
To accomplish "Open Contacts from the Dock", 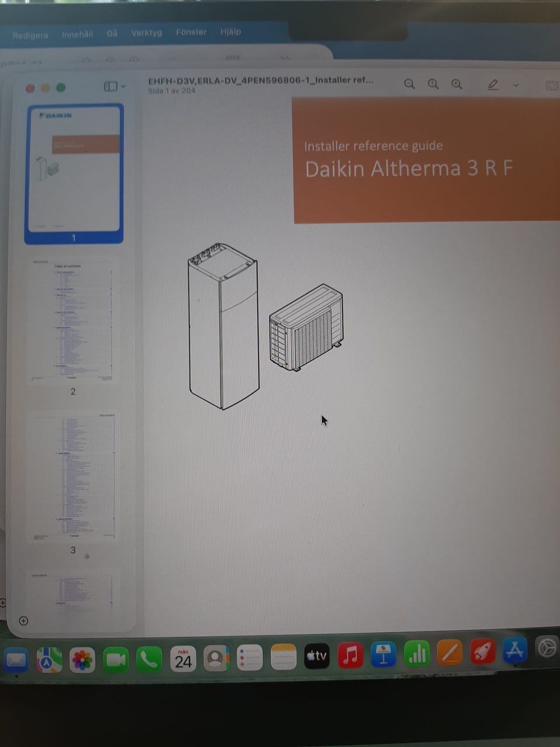I will click(x=216, y=658).
